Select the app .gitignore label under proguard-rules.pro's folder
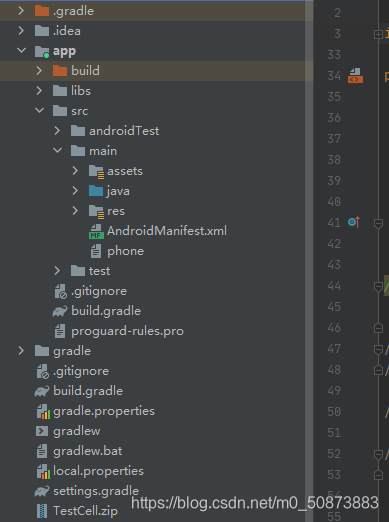389x522 pixels. (99, 291)
